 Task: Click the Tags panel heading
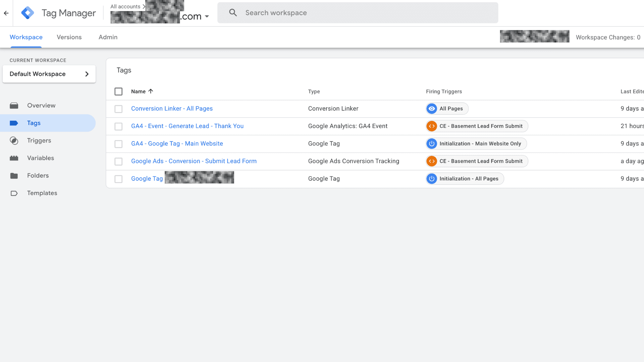124,70
